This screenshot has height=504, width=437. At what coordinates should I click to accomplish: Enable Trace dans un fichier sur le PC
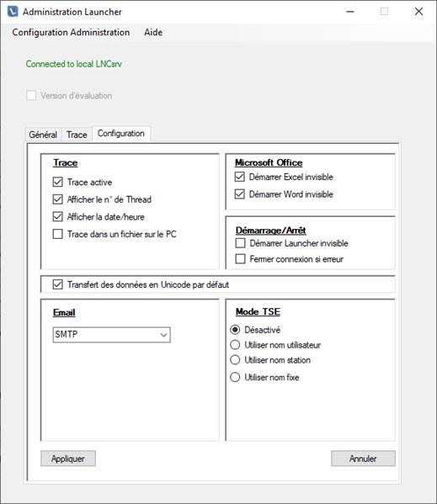57,234
